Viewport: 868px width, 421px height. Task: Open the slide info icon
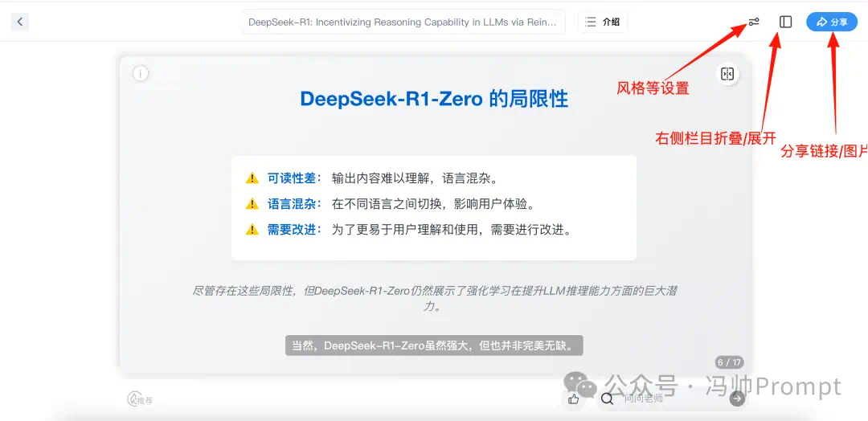pos(141,73)
